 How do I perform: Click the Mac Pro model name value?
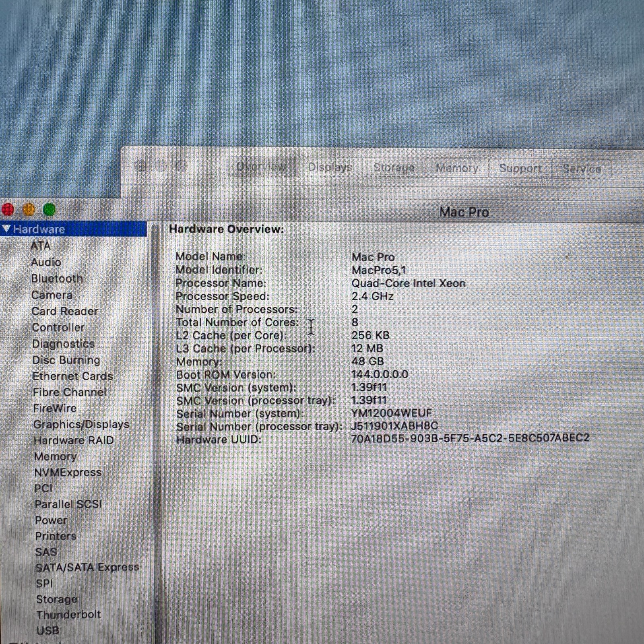(x=373, y=257)
